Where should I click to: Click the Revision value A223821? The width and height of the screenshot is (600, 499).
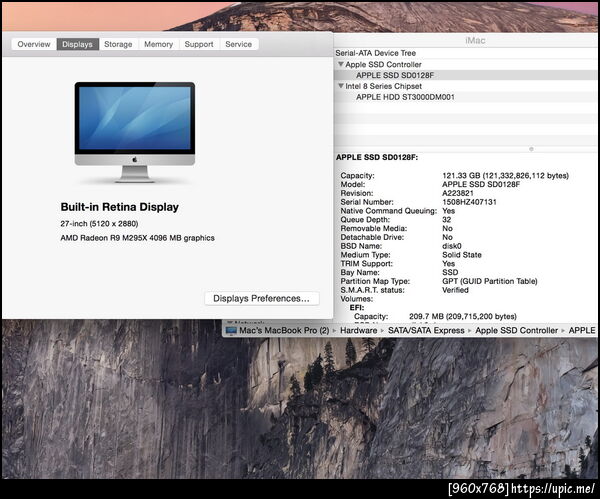coord(458,193)
